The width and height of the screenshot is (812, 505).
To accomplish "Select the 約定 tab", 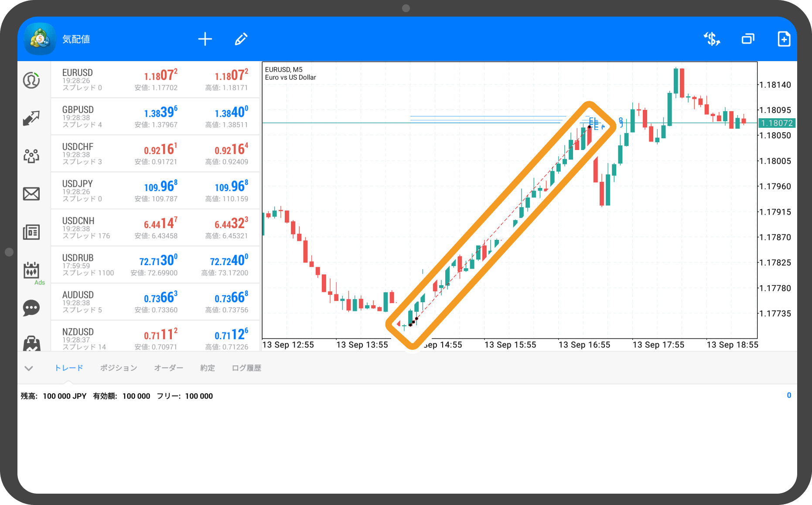I will 208,368.
